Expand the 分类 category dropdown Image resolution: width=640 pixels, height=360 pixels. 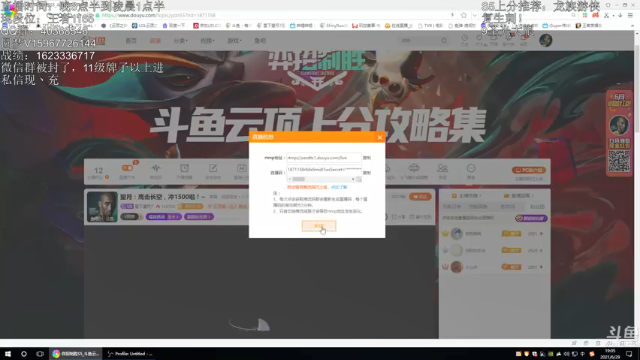pos(180,40)
